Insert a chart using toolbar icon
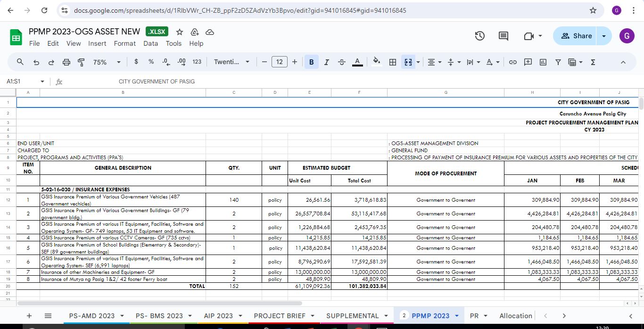 543,62
